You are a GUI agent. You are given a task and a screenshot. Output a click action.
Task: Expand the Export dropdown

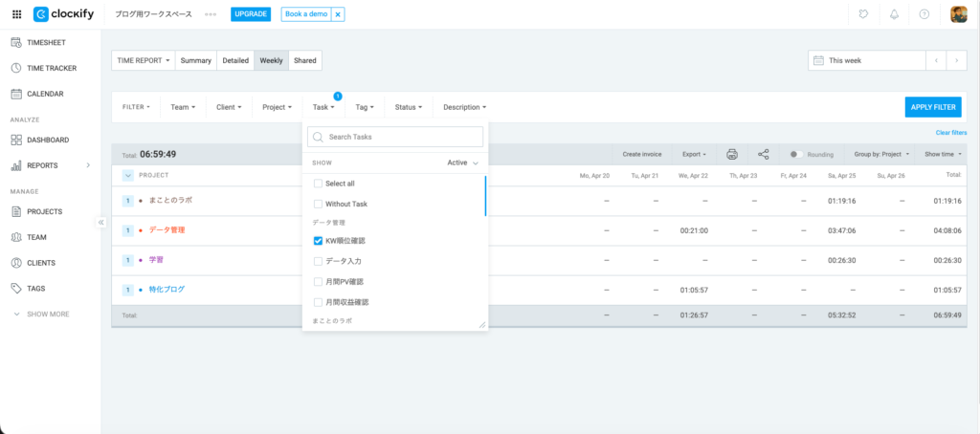694,154
